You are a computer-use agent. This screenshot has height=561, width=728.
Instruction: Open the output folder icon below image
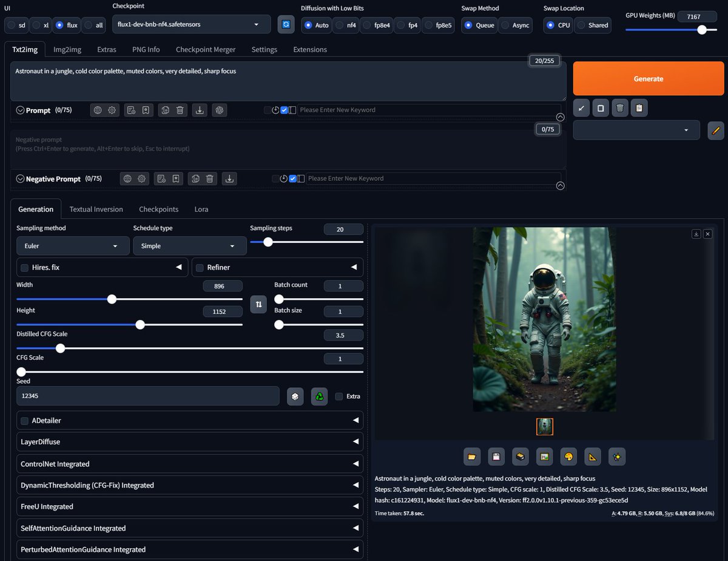pos(472,457)
